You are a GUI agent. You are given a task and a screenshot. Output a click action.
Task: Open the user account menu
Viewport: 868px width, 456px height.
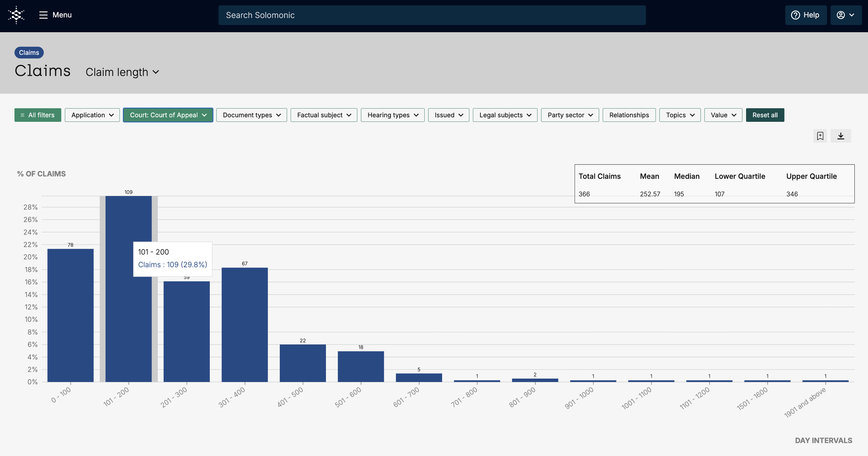[x=845, y=15]
